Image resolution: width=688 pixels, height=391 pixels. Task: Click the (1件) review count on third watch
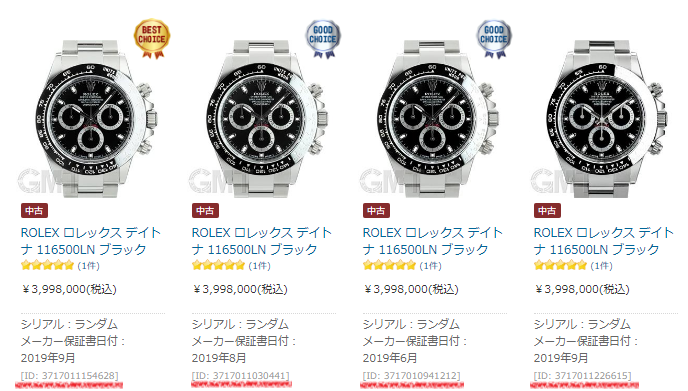pyautogui.click(x=430, y=265)
